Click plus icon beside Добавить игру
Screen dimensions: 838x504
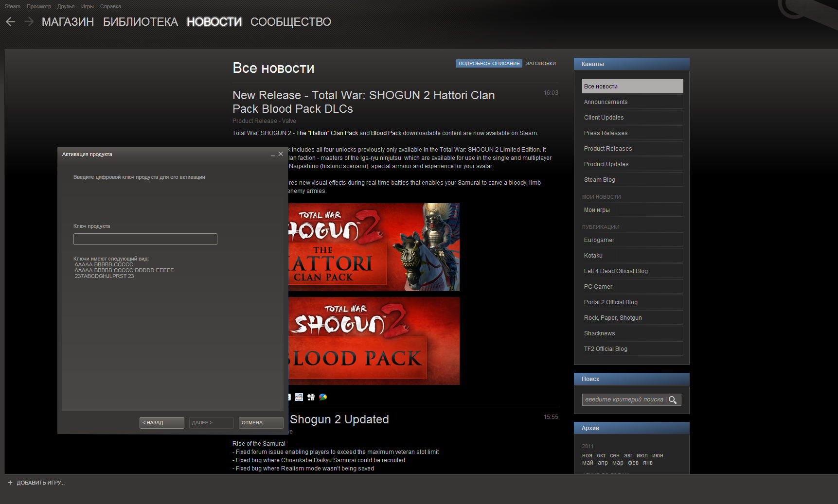(x=10, y=483)
